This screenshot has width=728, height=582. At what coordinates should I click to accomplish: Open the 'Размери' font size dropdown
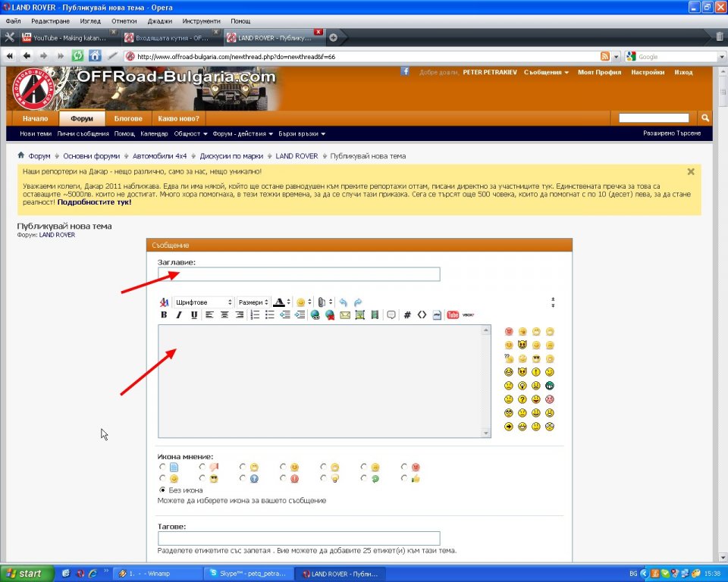[x=253, y=302]
